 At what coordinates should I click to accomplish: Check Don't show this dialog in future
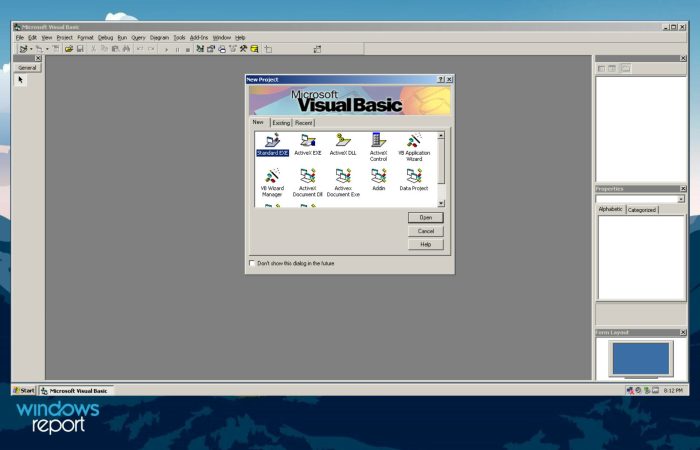click(x=252, y=263)
